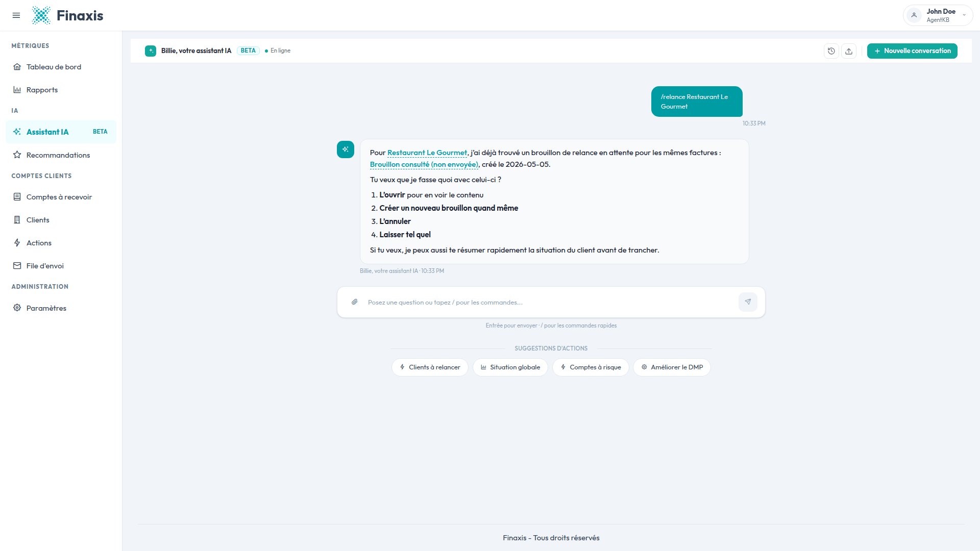Click the En ligne status indicator
Viewport: 980px width, 551px height.
(278, 51)
